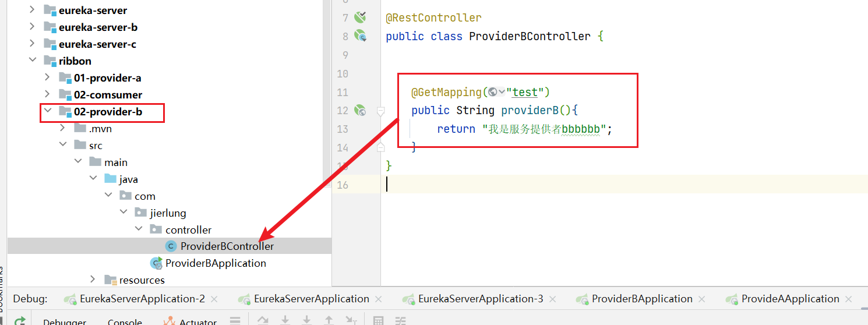Click the Debug tool window label
Image resolution: width=868 pixels, height=325 pixels.
pyautogui.click(x=30, y=299)
